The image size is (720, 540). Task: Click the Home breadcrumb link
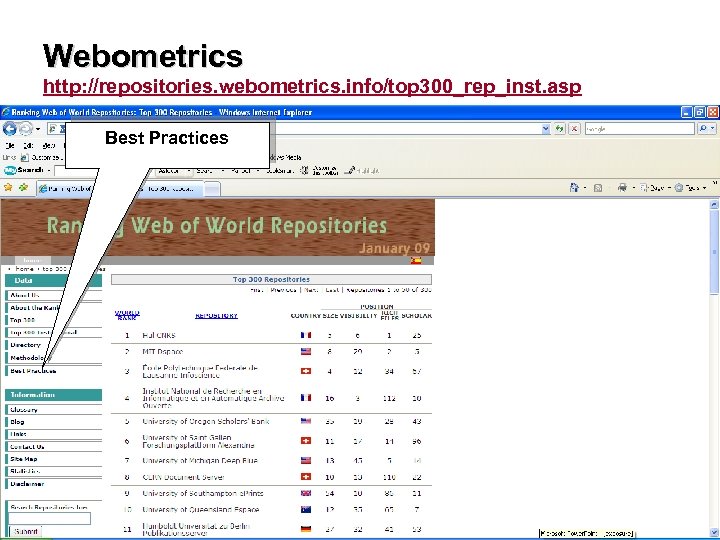(24, 269)
